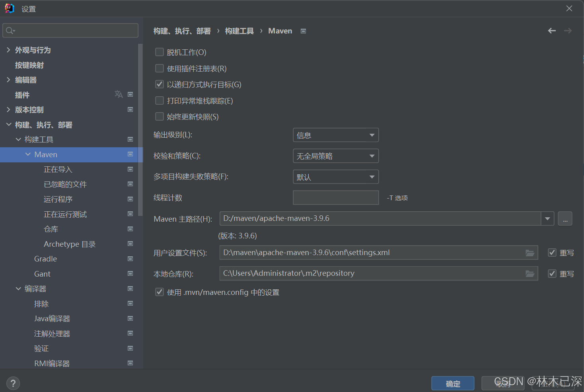Screen dimensions: 584x392
Task: Click project-level icon beside 插件 row
Action: (130, 94)
